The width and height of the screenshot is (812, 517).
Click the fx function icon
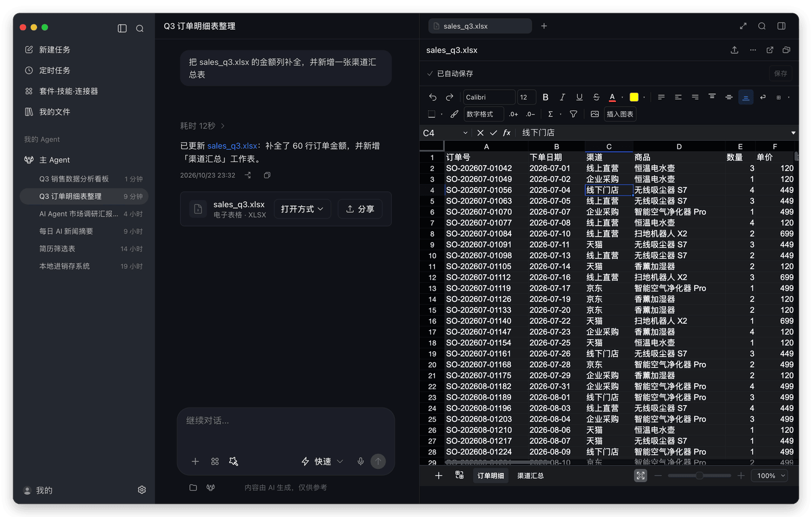(x=507, y=133)
